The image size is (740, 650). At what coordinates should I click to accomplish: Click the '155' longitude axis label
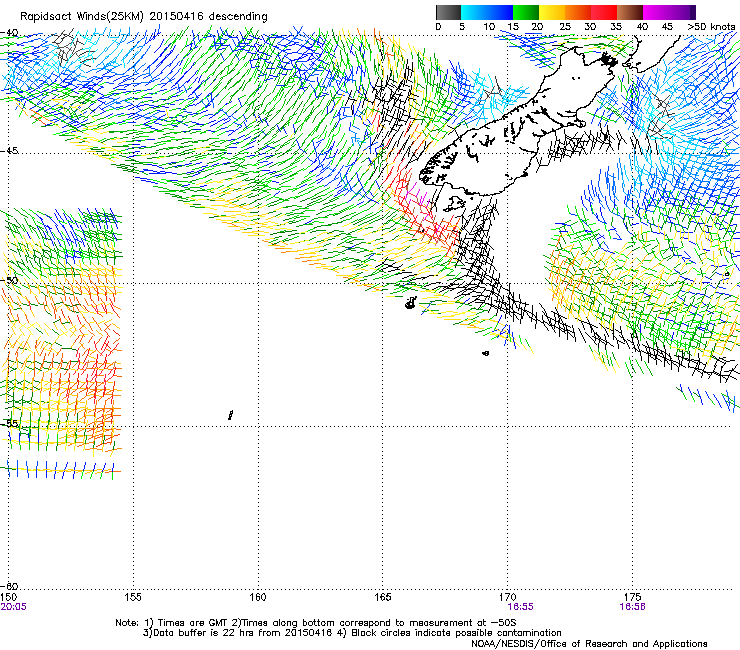133,597
